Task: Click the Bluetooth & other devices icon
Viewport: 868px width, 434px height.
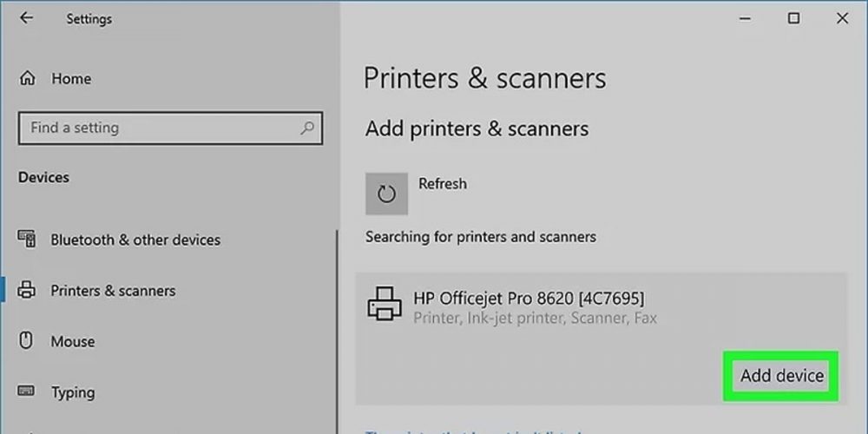Action: click(x=27, y=240)
